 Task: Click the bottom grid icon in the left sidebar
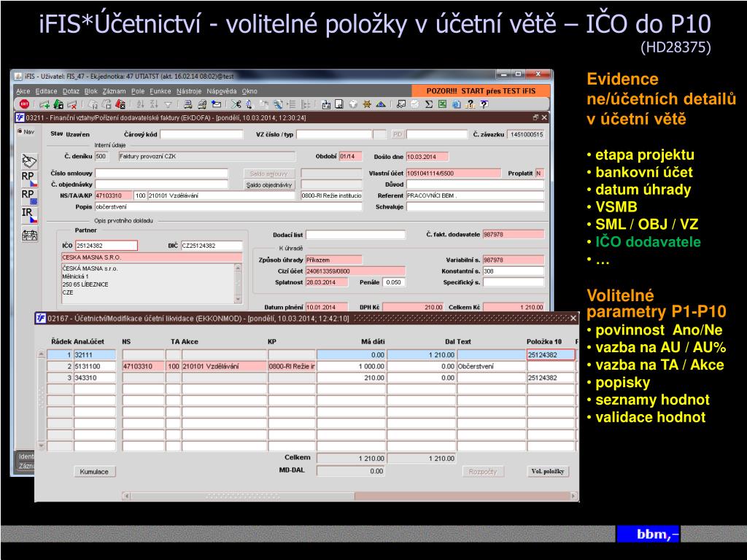click(29, 235)
